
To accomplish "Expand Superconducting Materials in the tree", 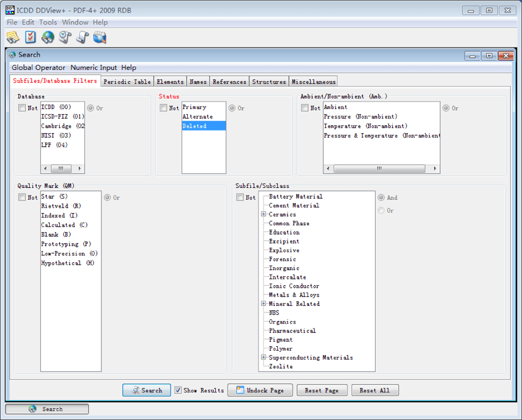I will (x=264, y=358).
